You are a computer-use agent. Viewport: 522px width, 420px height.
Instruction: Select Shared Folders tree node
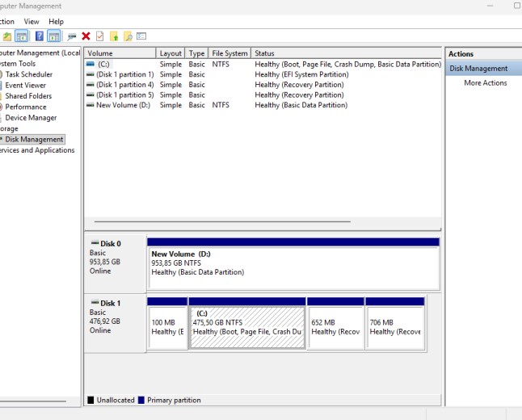[28, 96]
